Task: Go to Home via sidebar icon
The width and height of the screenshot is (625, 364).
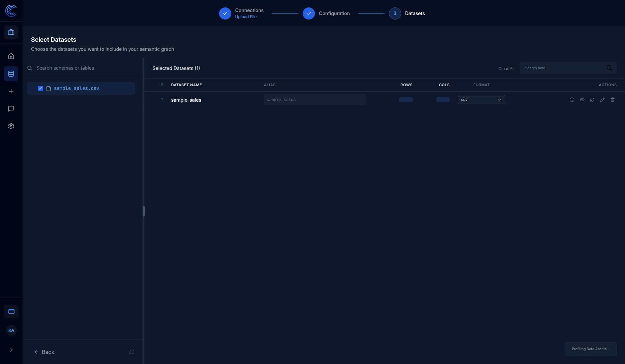Action: click(x=11, y=56)
